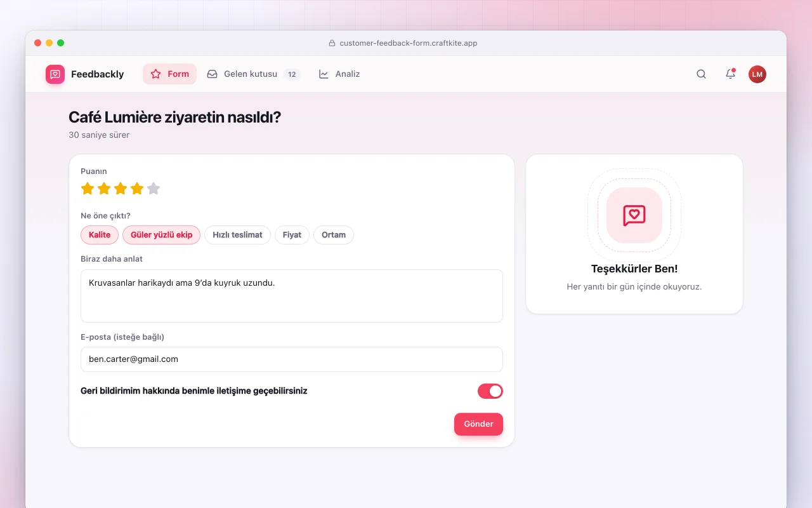
Task: Select the Ortam chip
Action: (x=334, y=235)
